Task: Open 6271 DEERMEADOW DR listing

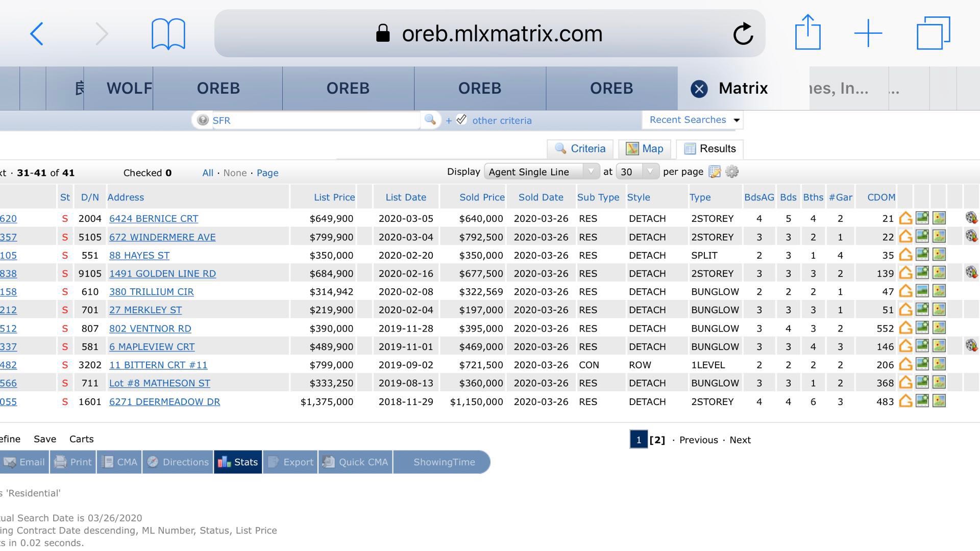Action: [x=164, y=402]
